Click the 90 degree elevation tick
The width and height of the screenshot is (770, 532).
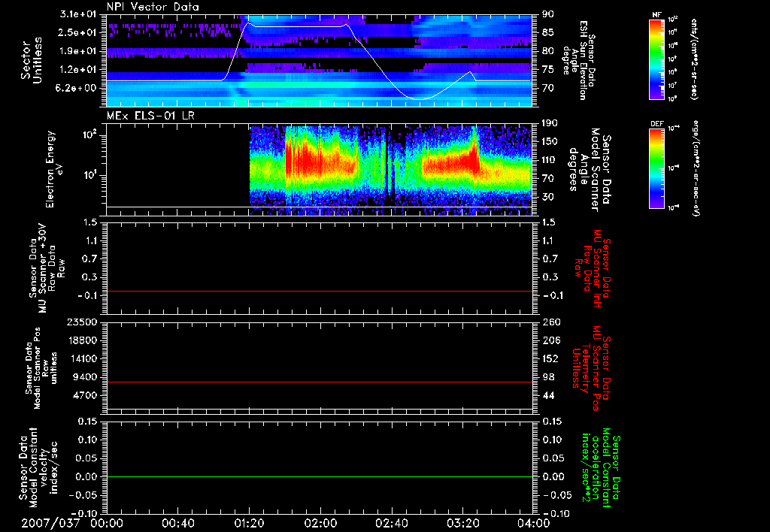coord(547,14)
